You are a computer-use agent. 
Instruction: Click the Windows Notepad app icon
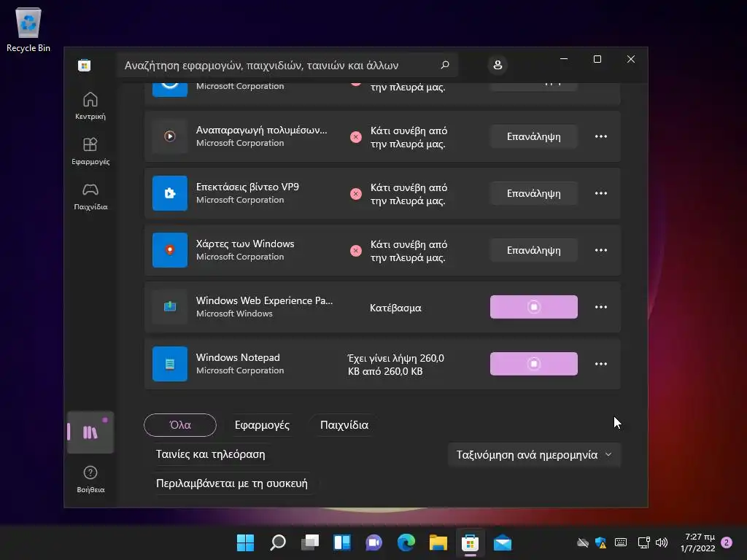(x=169, y=364)
